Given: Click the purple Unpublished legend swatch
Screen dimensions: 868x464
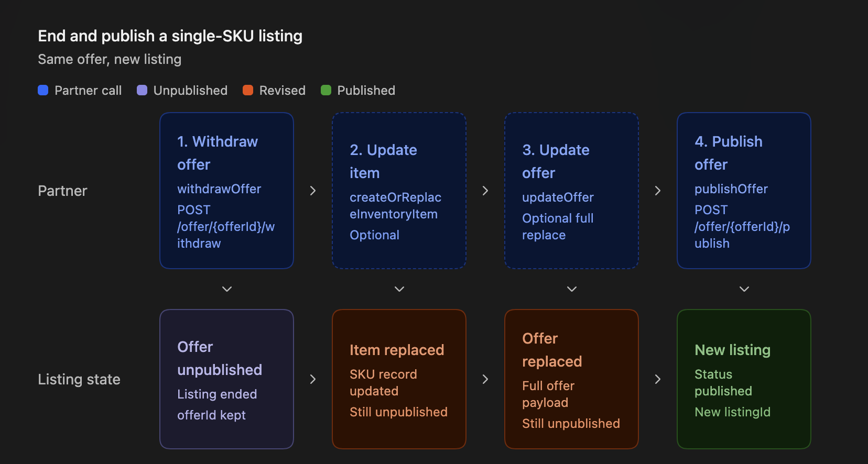Looking at the screenshot, I should click(142, 90).
